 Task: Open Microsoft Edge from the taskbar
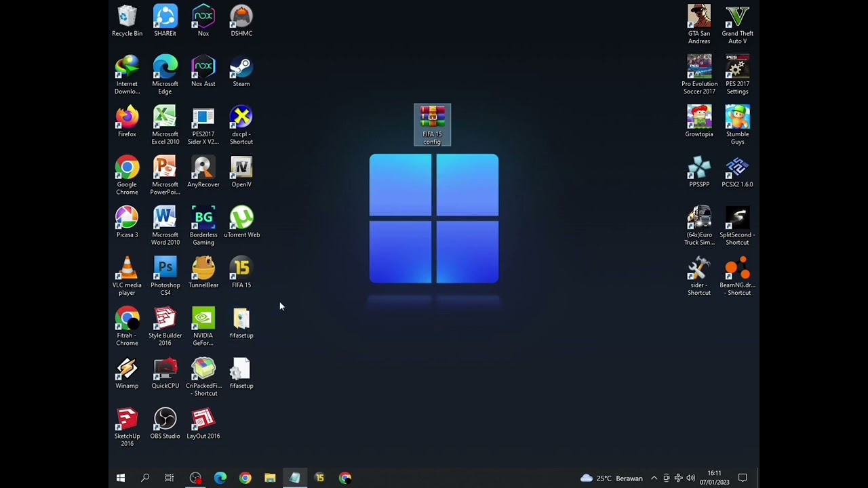tap(220, 478)
